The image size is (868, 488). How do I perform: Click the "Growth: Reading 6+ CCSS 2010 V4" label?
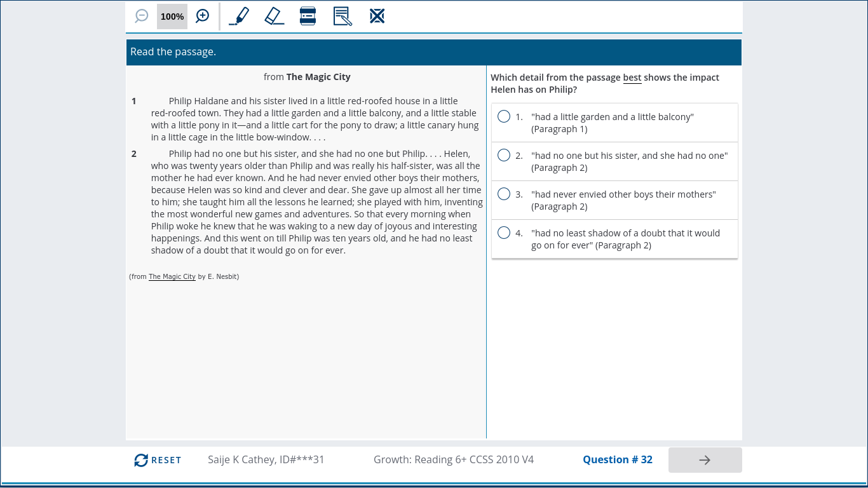point(454,459)
